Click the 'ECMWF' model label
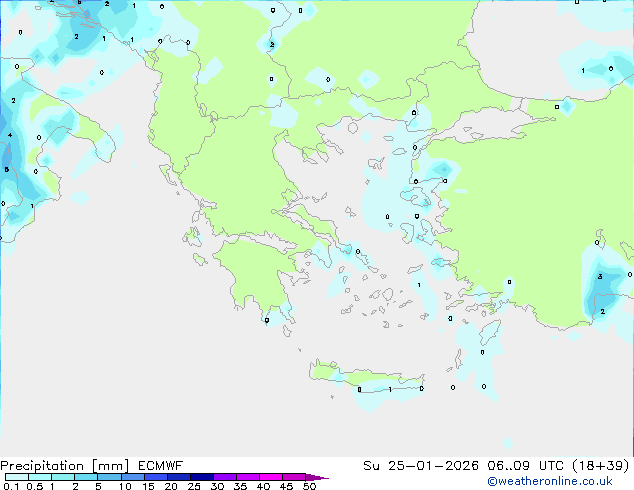The width and height of the screenshot is (634, 490). click(161, 466)
